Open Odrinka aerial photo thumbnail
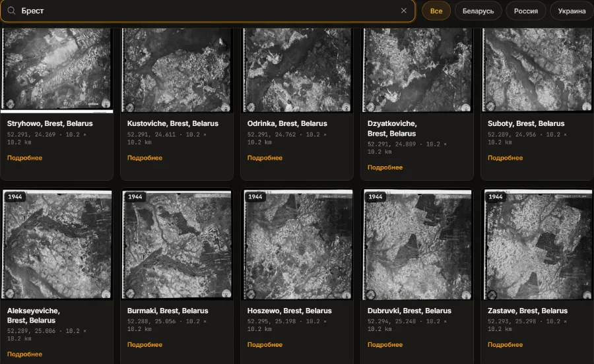The height and width of the screenshot is (364, 594). (x=297, y=70)
